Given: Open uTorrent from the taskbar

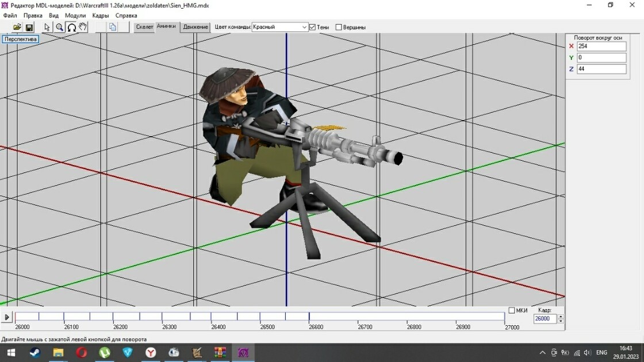Looking at the screenshot, I should tap(105, 353).
